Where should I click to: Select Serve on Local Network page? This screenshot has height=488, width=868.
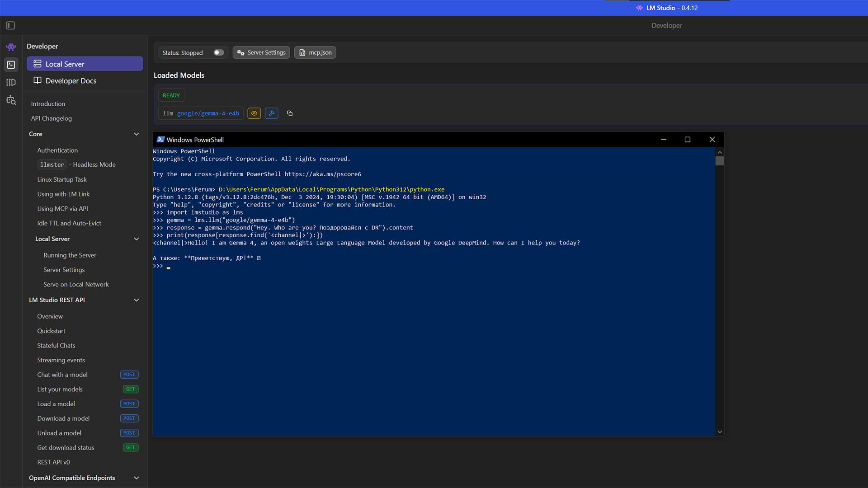pyautogui.click(x=75, y=284)
